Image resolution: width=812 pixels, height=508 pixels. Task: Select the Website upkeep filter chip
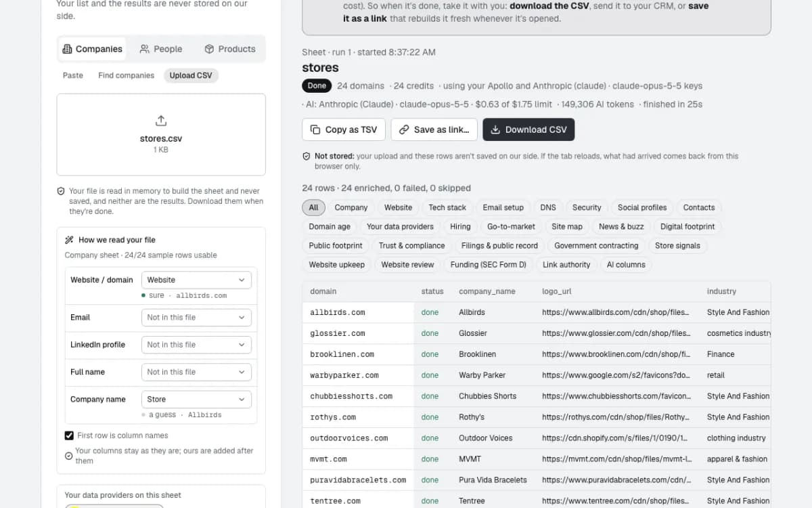(x=337, y=264)
